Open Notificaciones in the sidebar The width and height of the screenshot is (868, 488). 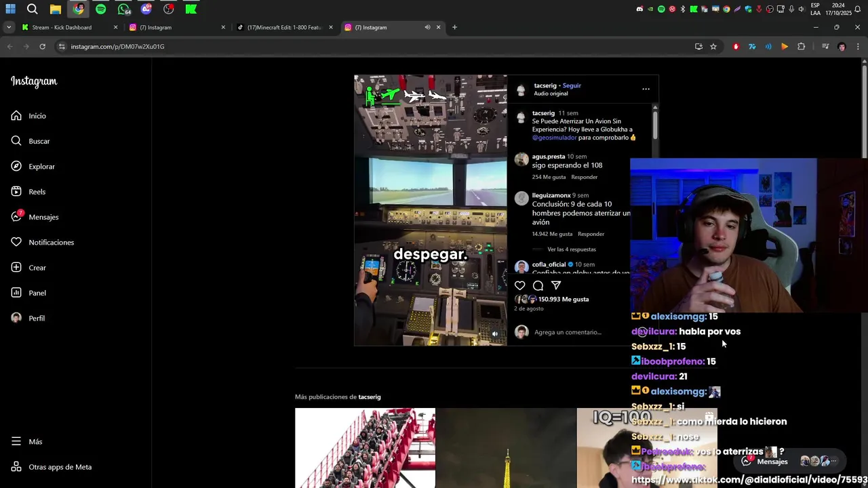[42, 242]
